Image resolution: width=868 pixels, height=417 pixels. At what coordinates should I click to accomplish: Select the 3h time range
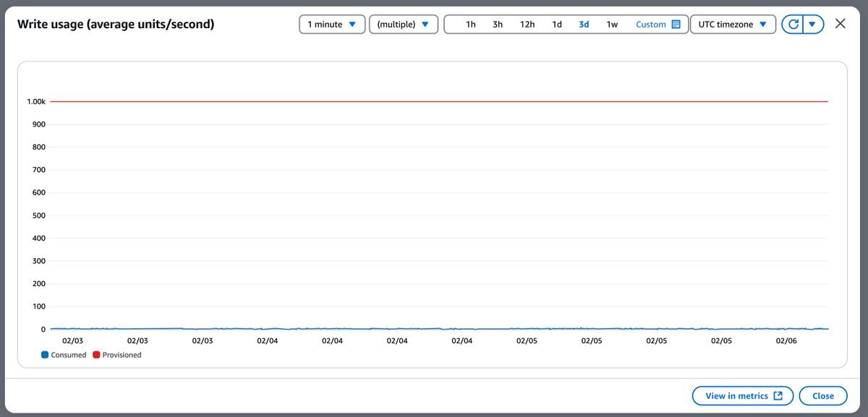click(x=498, y=25)
